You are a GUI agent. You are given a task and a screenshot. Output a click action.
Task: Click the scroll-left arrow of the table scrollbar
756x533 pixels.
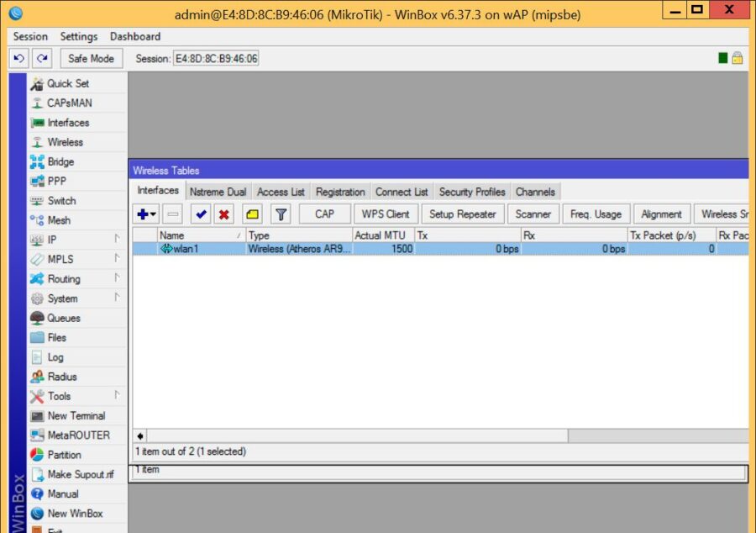click(x=140, y=436)
